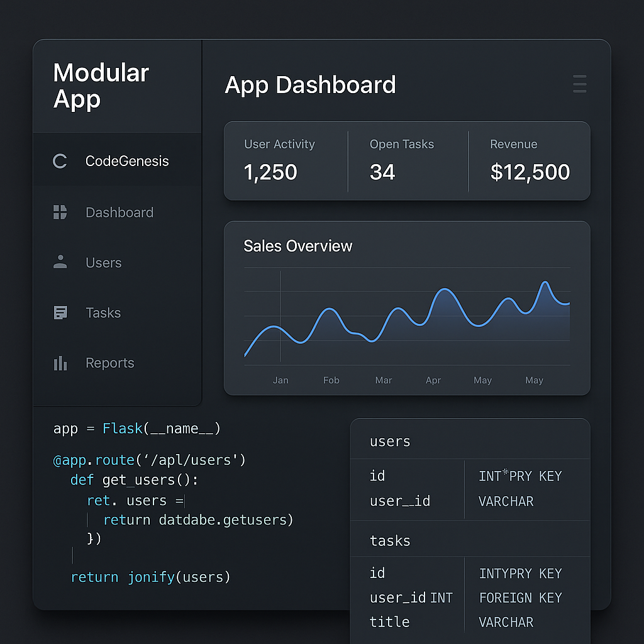Click the Reports bar chart icon
Screen dimensions: 644x644
(60, 363)
